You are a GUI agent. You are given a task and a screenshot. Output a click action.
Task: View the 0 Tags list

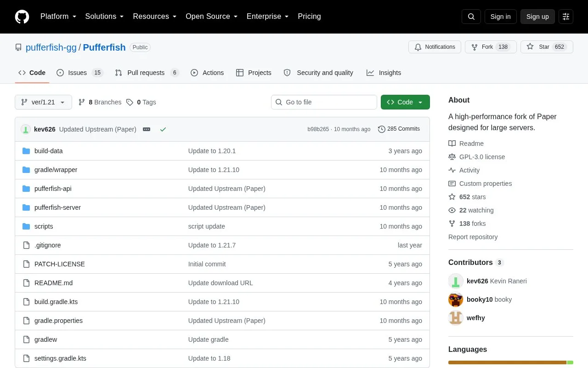pos(141,102)
